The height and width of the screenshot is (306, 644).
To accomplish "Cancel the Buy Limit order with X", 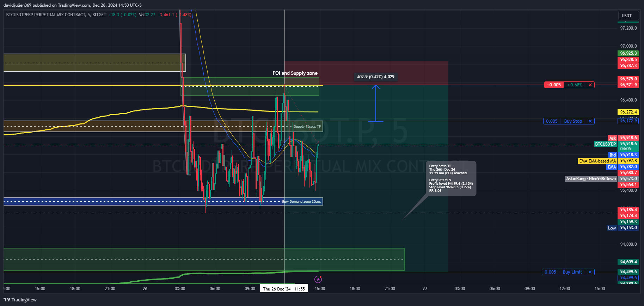I will (590, 272).
